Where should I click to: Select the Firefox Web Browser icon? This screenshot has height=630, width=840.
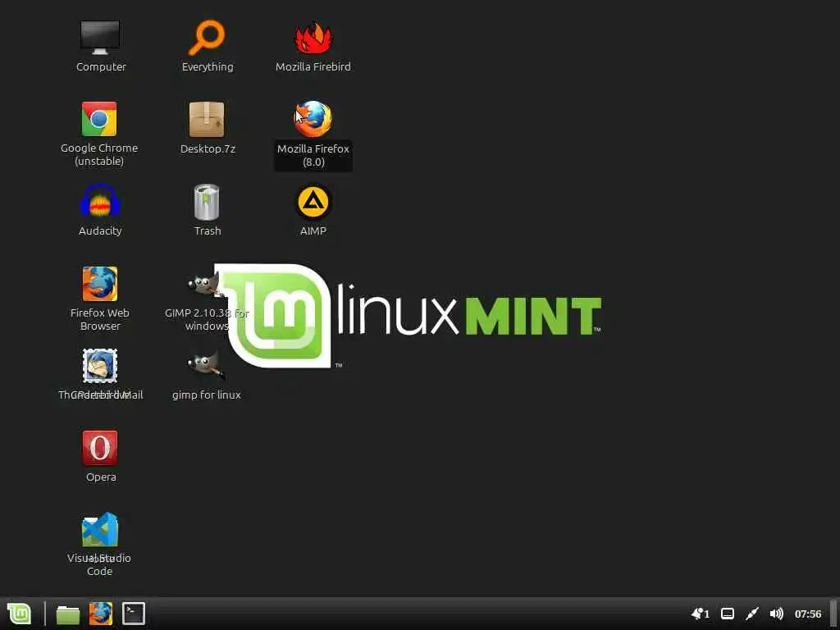point(100,284)
